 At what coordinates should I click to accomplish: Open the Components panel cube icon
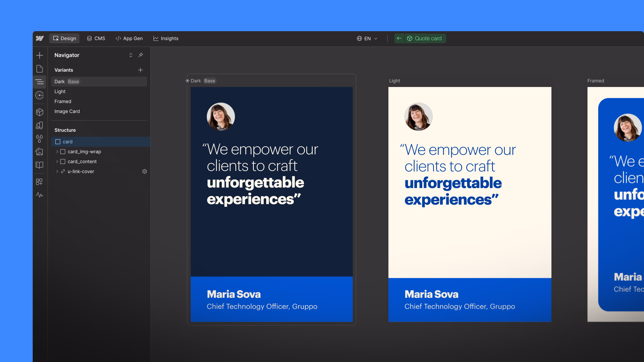pyautogui.click(x=39, y=112)
